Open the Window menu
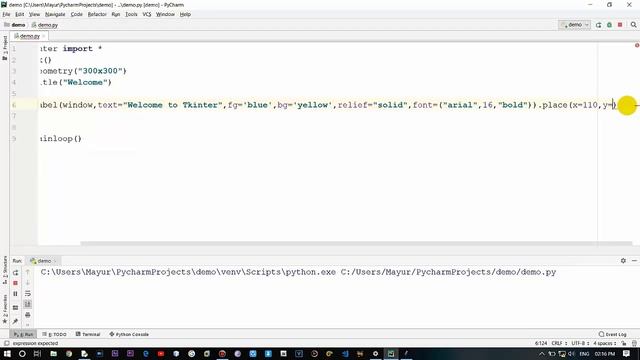This screenshot has height=360, width=640. pos(165,14)
